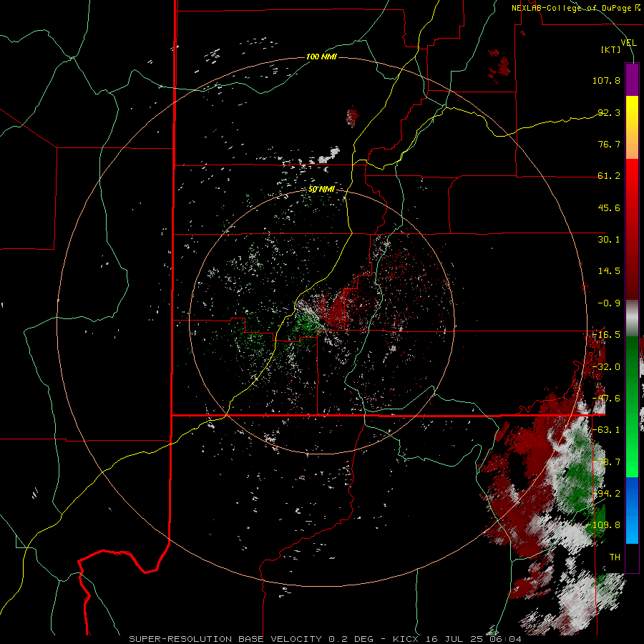Select the 107.8 velocity scale value
The image size is (644, 644).
[x=606, y=80]
